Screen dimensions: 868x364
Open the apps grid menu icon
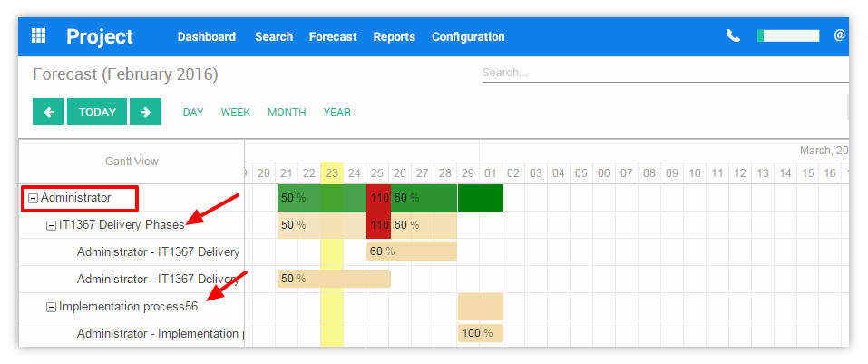point(39,36)
